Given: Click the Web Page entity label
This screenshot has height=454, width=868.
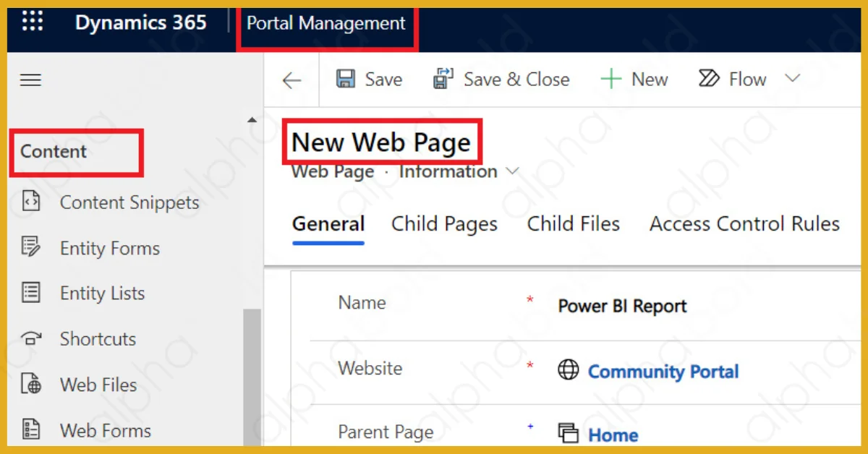Looking at the screenshot, I should [x=333, y=172].
